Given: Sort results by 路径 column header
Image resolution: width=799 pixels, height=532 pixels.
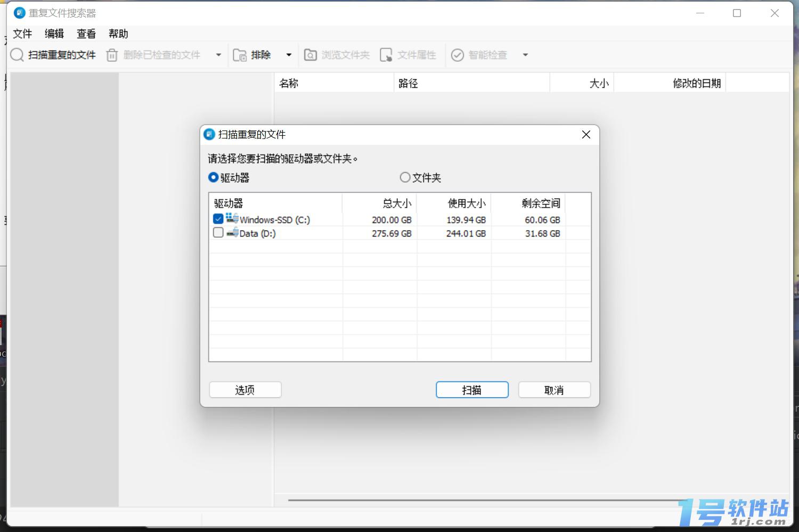Looking at the screenshot, I should tap(472, 83).
